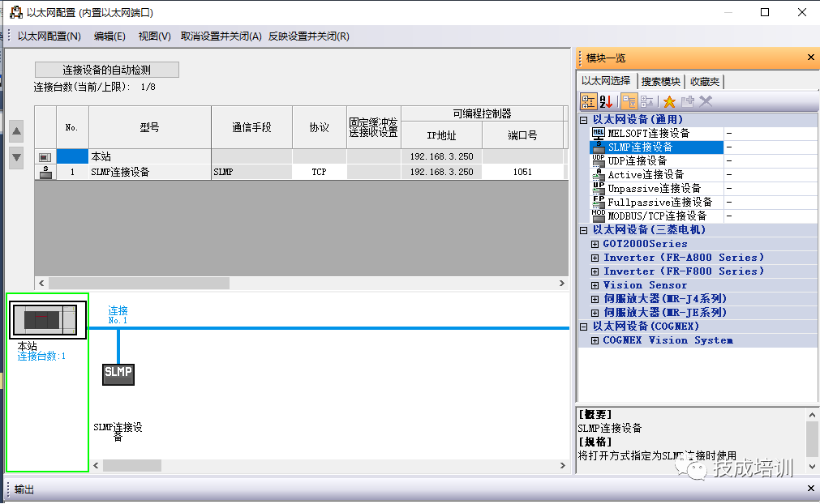This screenshot has height=504, width=820.
Task: Click the 连接设备的自动检测 button
Action: point(108,69)
